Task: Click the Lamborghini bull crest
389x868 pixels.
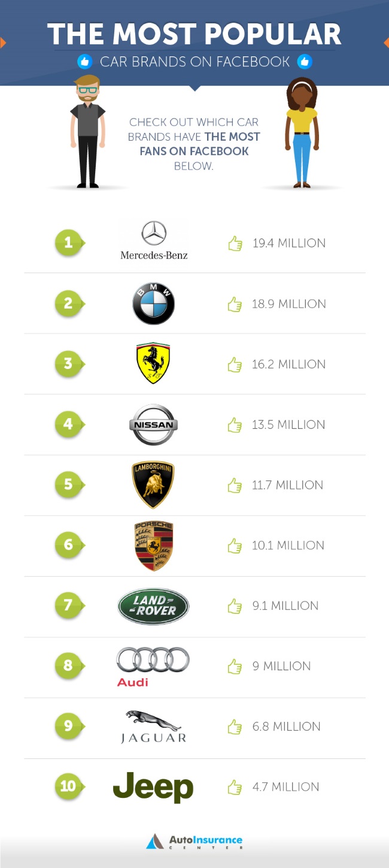Action: tap(153, 485)
